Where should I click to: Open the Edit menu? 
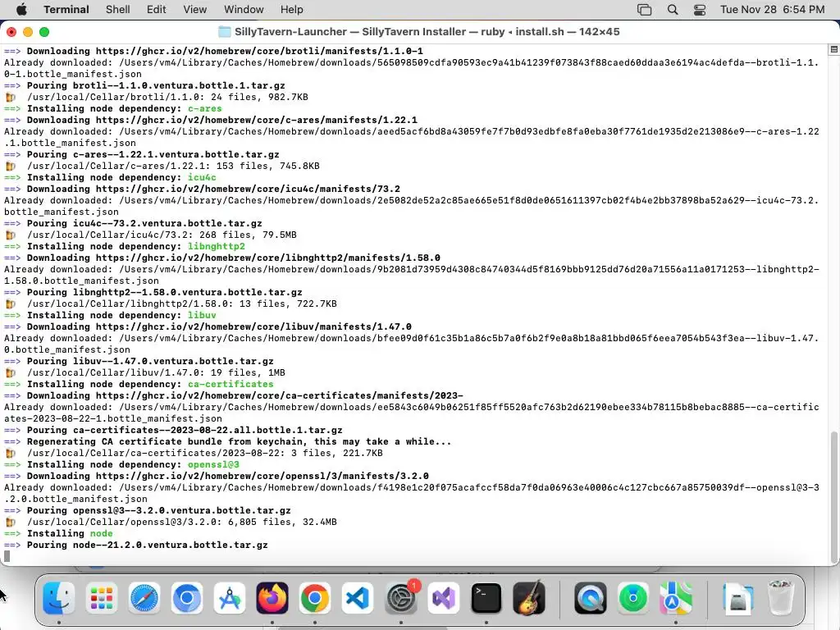157,10
